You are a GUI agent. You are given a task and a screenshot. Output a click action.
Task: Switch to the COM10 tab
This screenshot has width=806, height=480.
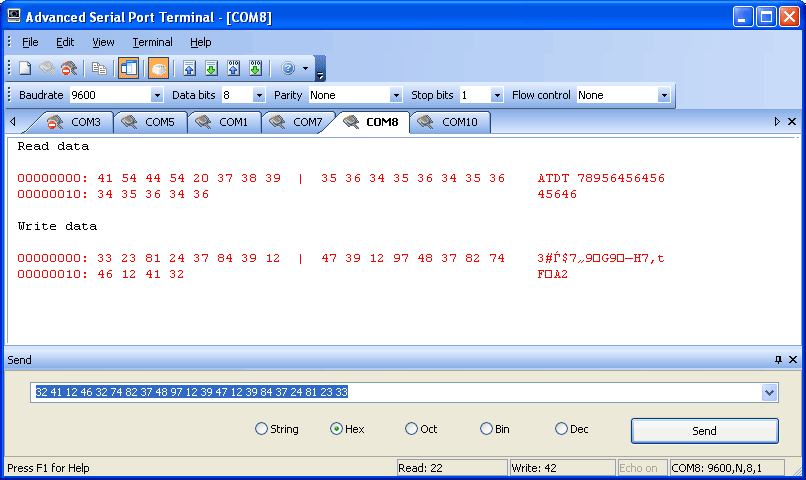451,122
